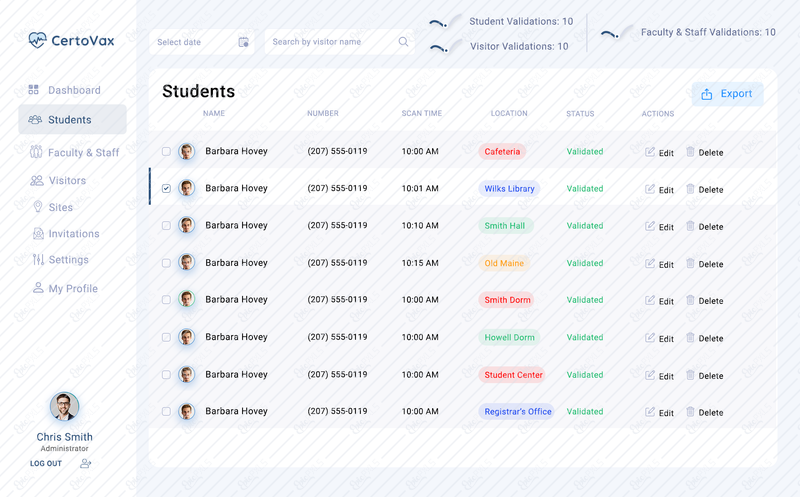The width and height of the screenshot is (800, 497).
Task: Click the Search by visitor name field
Action: click(x=340, y=42)
